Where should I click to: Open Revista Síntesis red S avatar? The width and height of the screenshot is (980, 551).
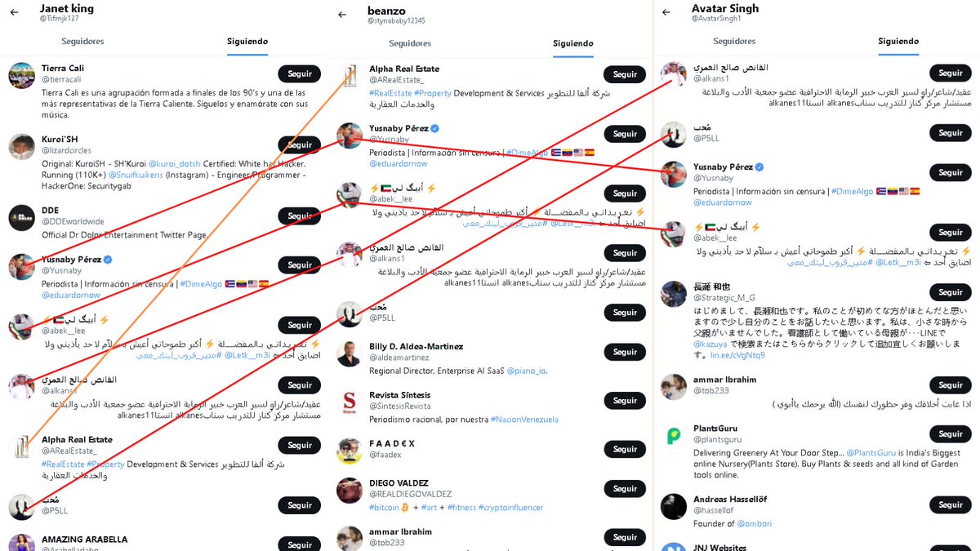350,402
